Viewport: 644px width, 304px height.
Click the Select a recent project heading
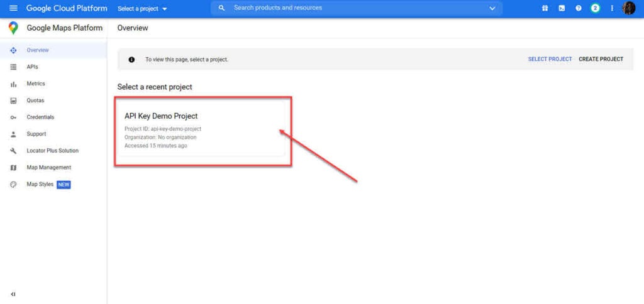(x=155, y=87)
